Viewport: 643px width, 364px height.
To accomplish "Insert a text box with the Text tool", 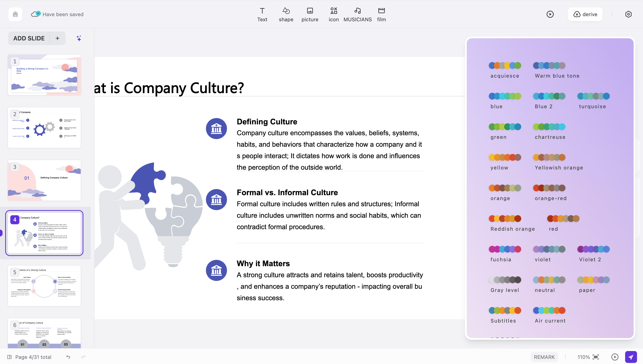I will (262, 14).
